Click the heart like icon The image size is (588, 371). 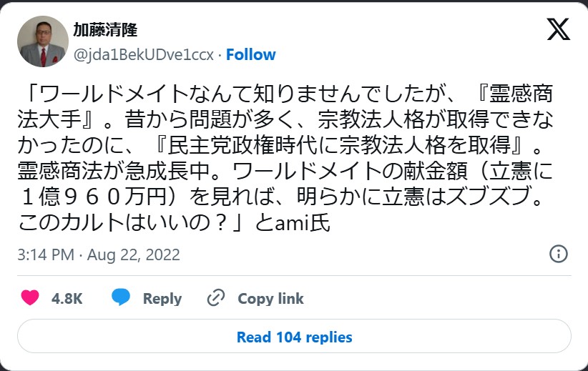point(30,298)
